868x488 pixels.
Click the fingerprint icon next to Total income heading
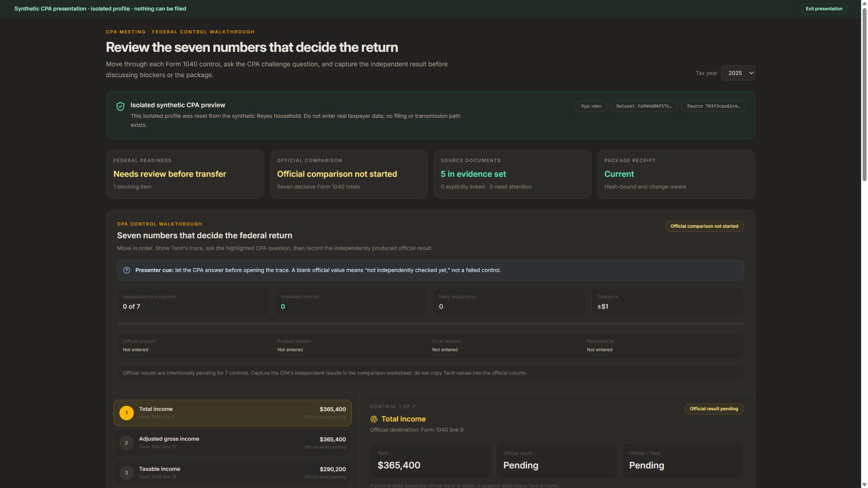coord(374,419)
